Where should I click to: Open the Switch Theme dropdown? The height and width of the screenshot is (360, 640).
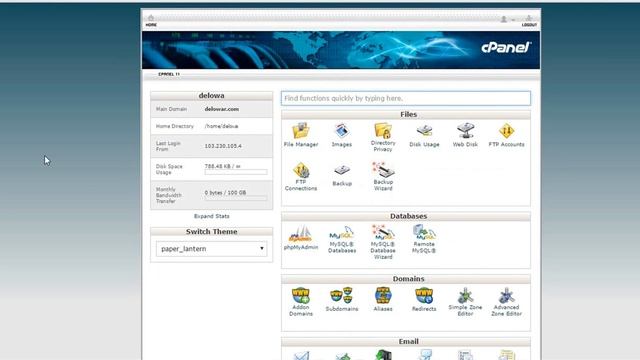tap(211, 249)
